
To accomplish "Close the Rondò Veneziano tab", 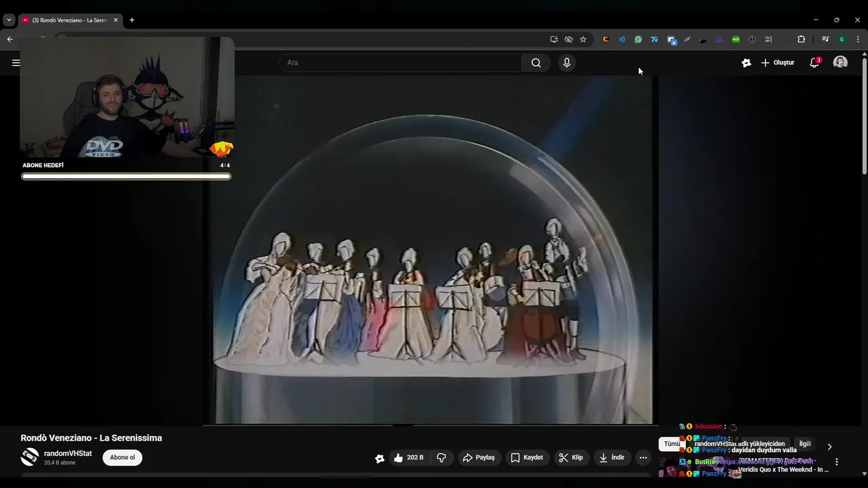I will (x=115, y=20).
